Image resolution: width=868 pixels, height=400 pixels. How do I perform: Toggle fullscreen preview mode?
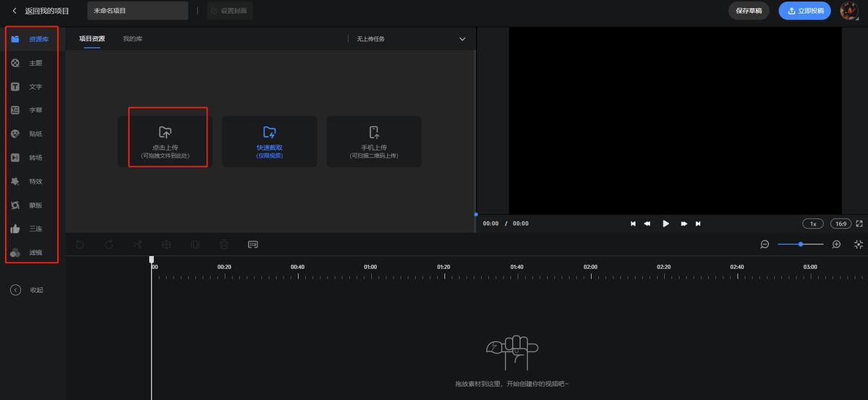coord(859,224)
